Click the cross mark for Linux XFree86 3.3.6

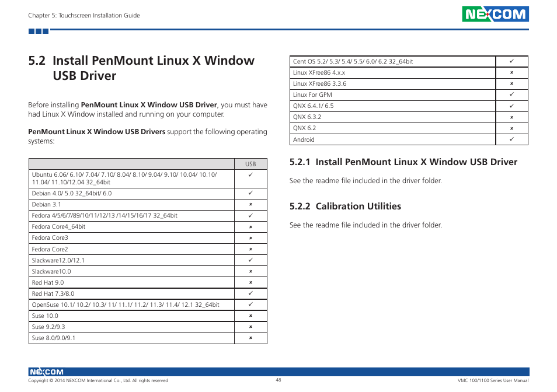coord(512,84)
